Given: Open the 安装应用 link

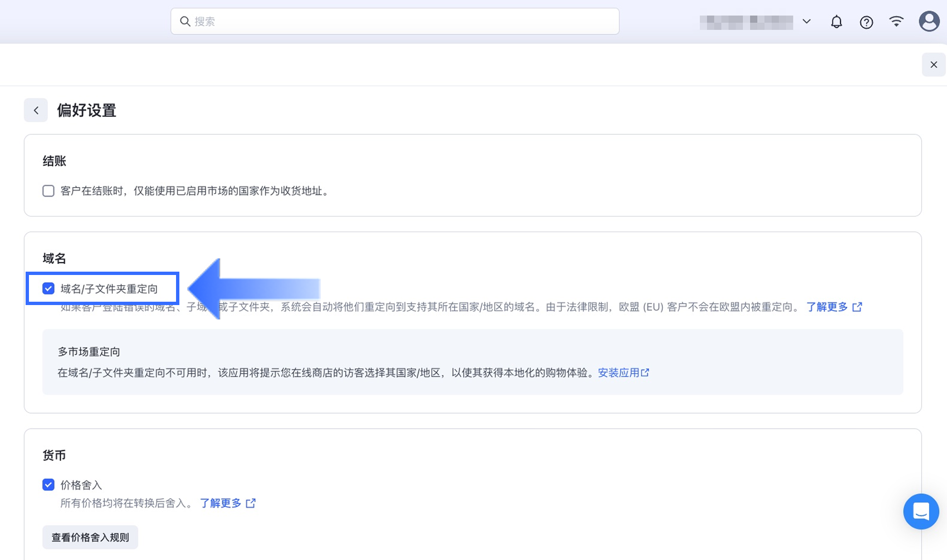Looking at the screenshot, I should (618, 372).
